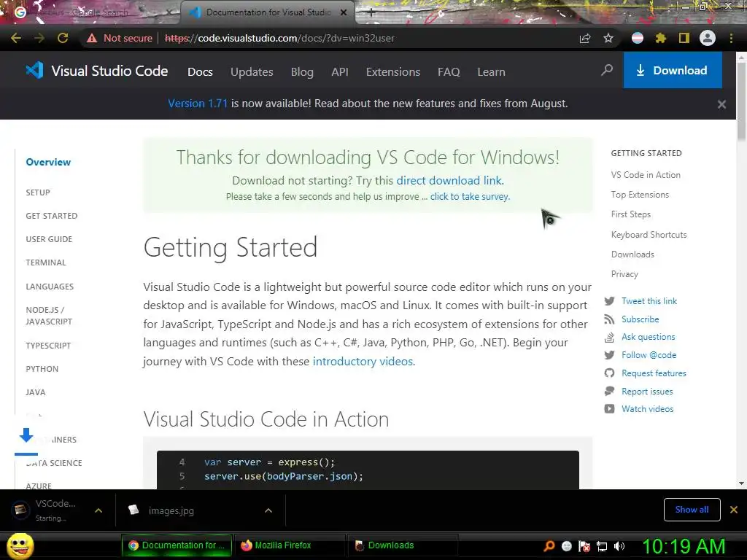Image resolution: width=747 pixels, height=560 pixels.
Task: Open the Extensions nav item
Action: [393, 72]
